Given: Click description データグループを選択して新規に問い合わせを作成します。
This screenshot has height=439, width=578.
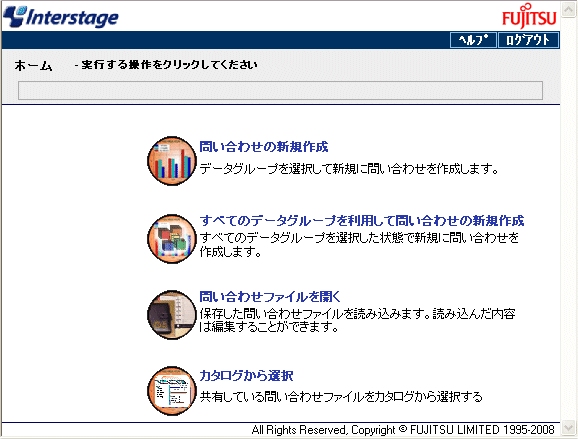Looking at the screenshot, I should pos(349,169).
